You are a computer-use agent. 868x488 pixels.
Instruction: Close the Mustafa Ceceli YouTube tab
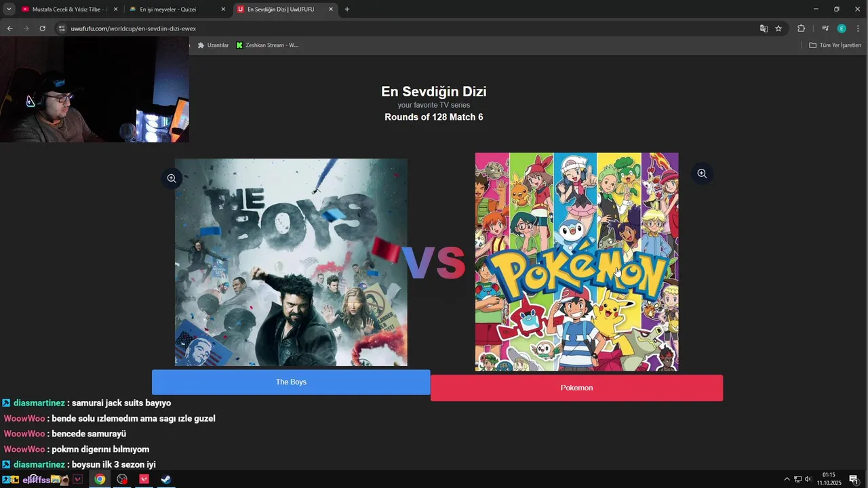point(115,9)
